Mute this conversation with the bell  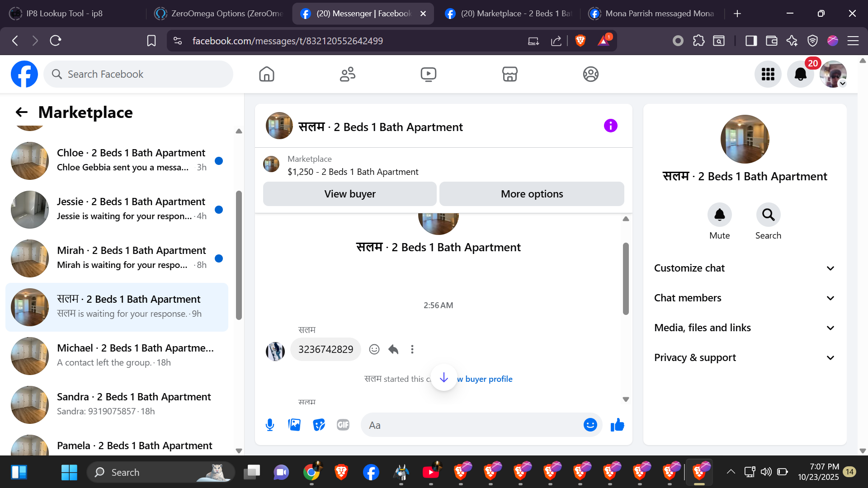pyautogui.click(x=719, y=215)
